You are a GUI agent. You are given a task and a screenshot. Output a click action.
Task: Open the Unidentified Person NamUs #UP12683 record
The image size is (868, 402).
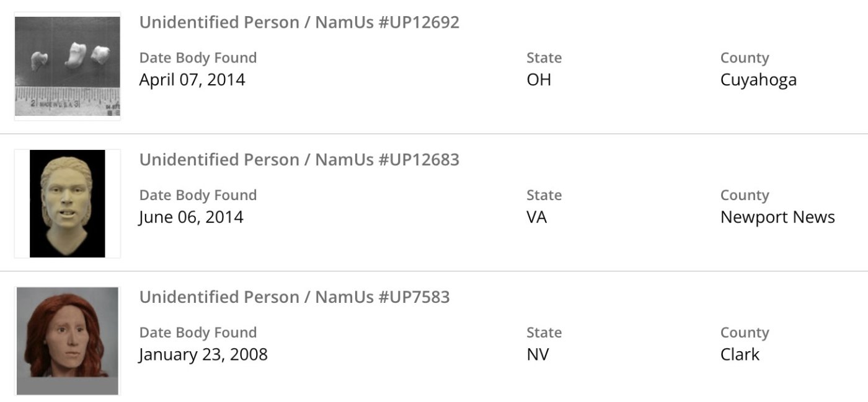(x=299, y=160)
